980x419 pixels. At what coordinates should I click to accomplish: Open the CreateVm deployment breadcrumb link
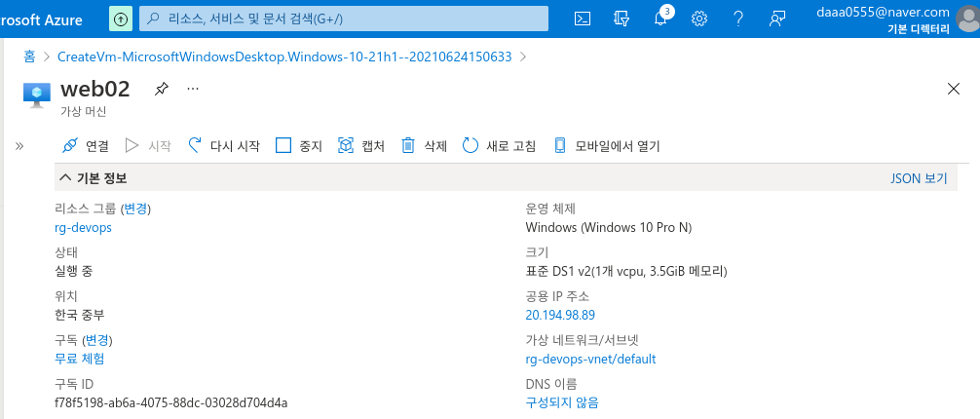[x=284, y=57]
